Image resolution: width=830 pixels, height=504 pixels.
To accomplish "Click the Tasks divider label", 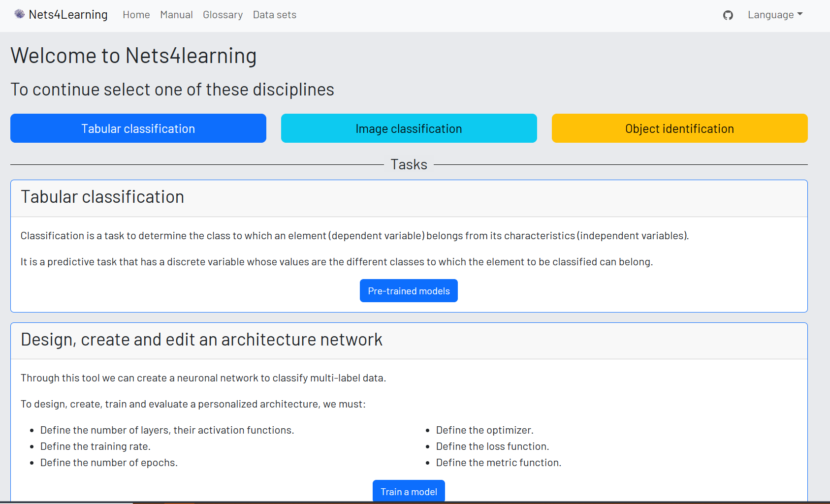I will pyautogui.click(x=409, y=164).
